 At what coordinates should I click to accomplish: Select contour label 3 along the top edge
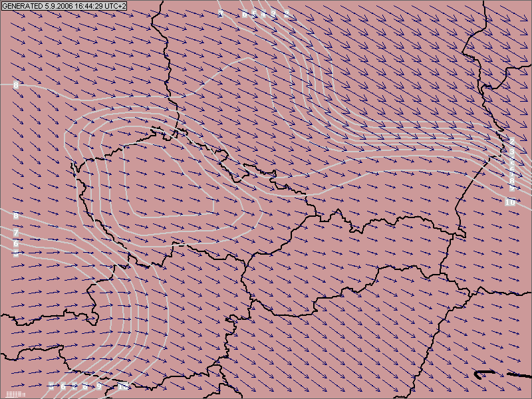[273, 13]
